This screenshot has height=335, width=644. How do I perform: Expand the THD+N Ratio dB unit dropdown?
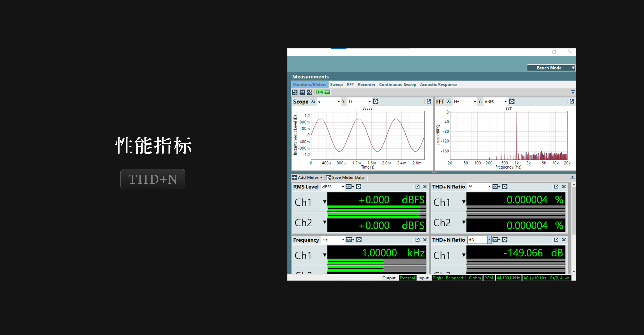[x=489, y=240]
